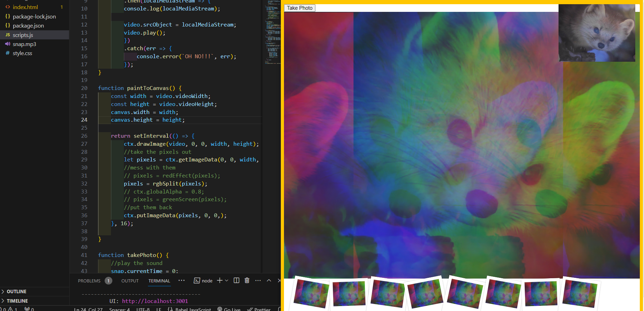Image resolution: width=644 pixels, height=311 pixels.
Task: Open the http://localhost:3001 link
Action: 155,301
